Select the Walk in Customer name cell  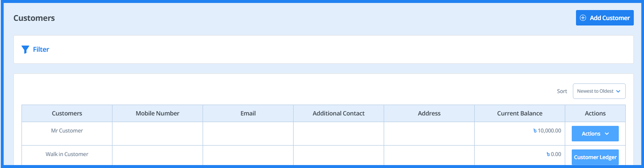[67, 154]
